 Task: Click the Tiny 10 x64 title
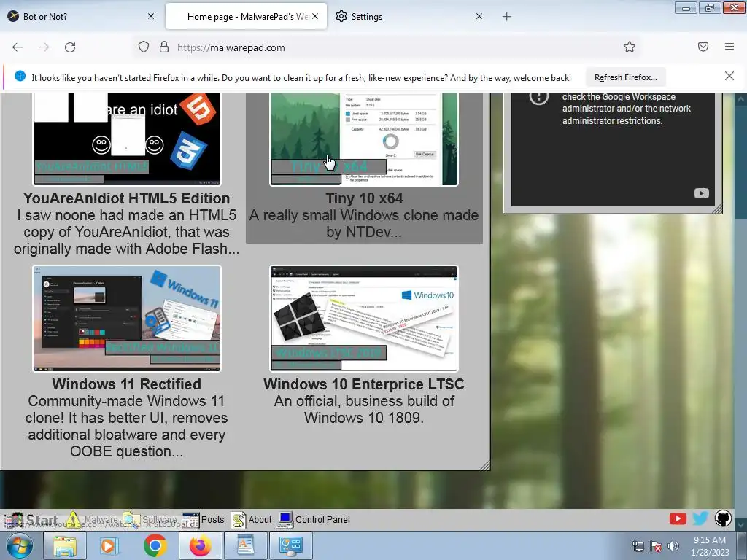tap(364, 198)
